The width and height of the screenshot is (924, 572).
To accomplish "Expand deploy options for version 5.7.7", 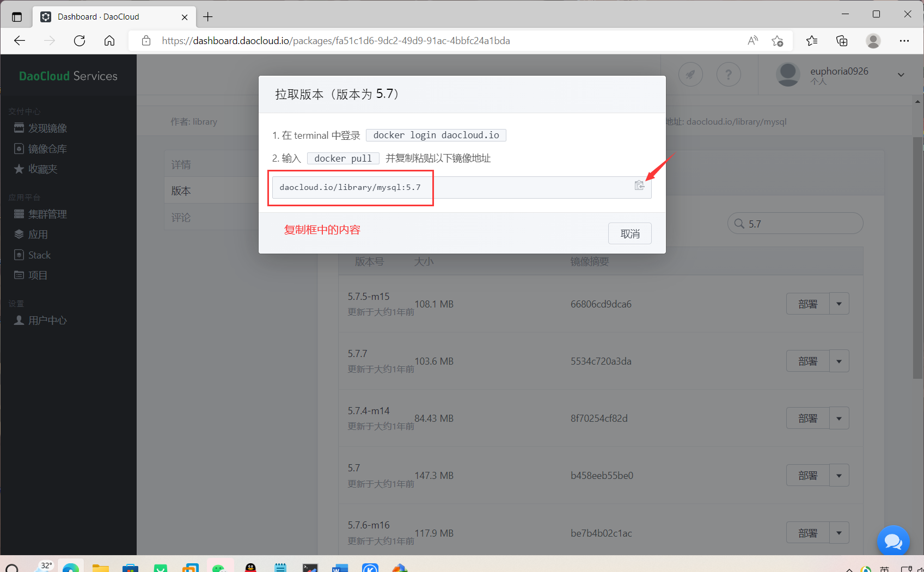I will tap(839, 361).
